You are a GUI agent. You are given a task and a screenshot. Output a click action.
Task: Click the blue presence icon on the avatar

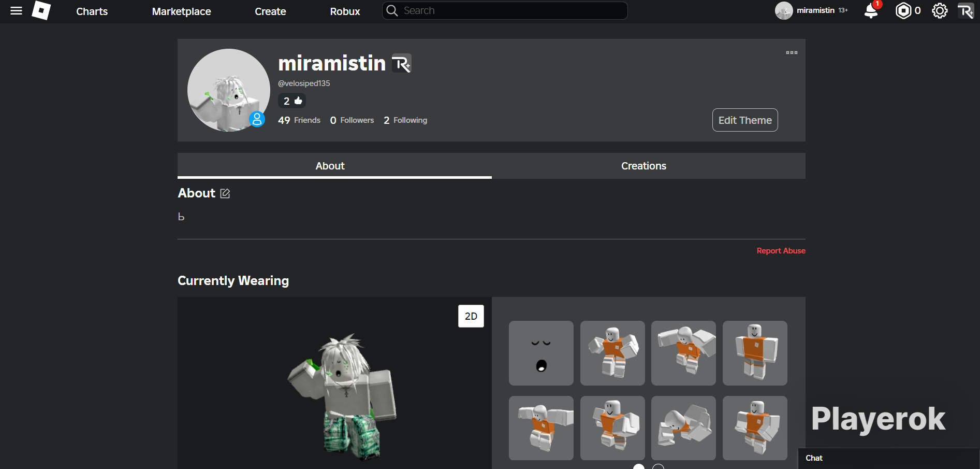pos(257,119)
